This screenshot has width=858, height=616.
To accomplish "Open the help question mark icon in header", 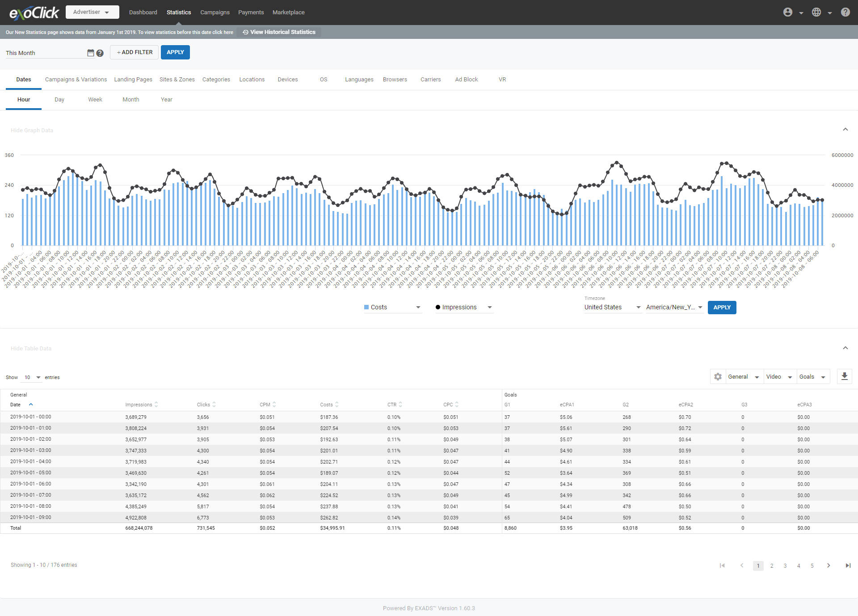I will (x=845, y=12).
